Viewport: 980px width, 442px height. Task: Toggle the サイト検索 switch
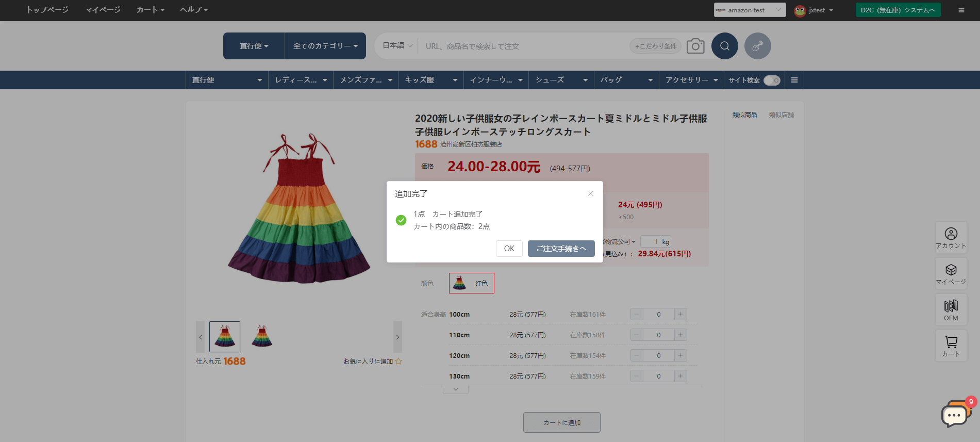click(771, 80)
